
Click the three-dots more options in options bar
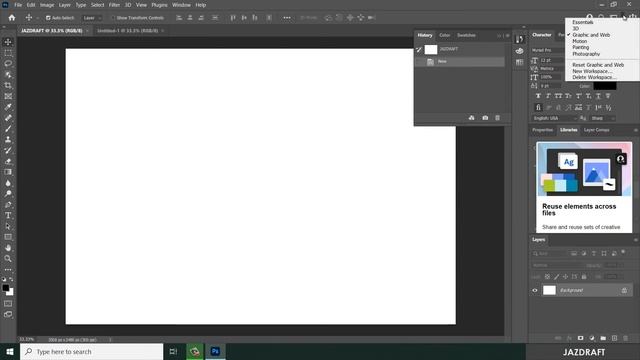(287, 18)
